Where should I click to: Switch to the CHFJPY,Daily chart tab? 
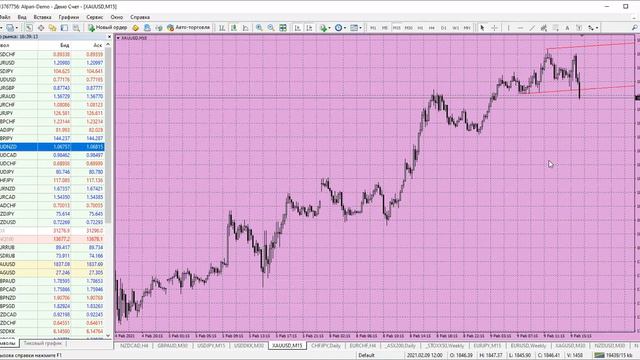[x=326, y=346]
